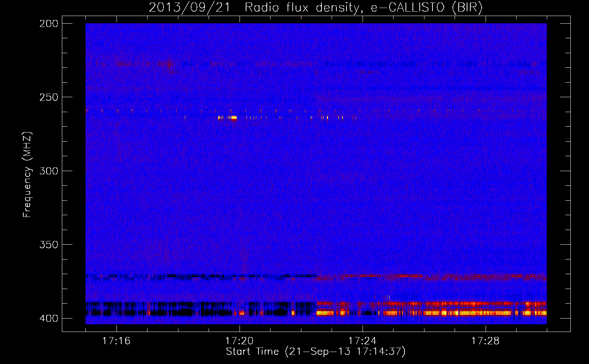Click the 300 frequency tick label
The width and height of the screenshot is (589, 364).
click(49, 171)
